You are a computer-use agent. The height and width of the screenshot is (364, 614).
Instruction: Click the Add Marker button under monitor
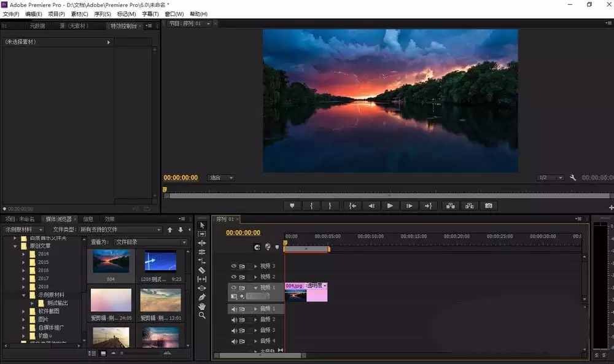pyautogui.click(x=292, y=206)
